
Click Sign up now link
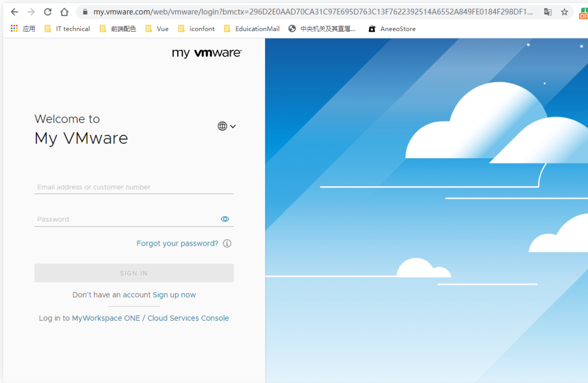[x=175, y=295]
